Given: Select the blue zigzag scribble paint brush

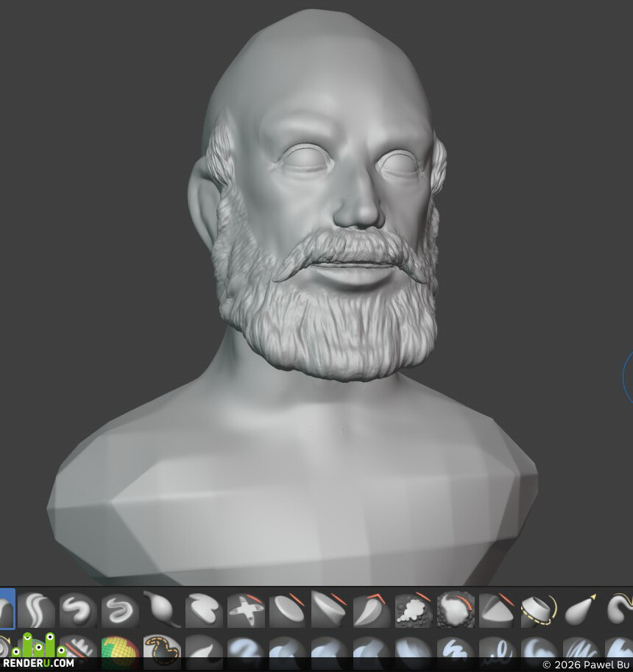Looking at the screenshot, I should pos(456,651).
